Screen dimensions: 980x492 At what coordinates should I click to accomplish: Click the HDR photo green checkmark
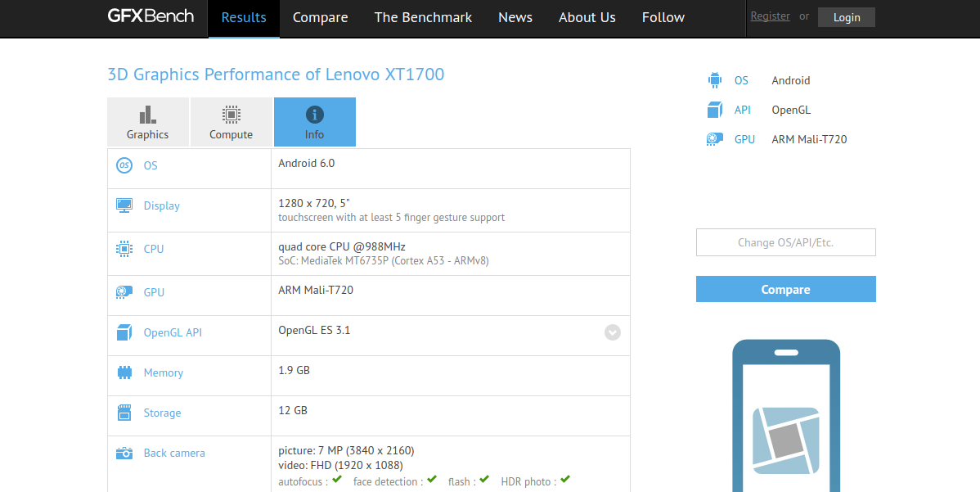[x=565, y=480]
